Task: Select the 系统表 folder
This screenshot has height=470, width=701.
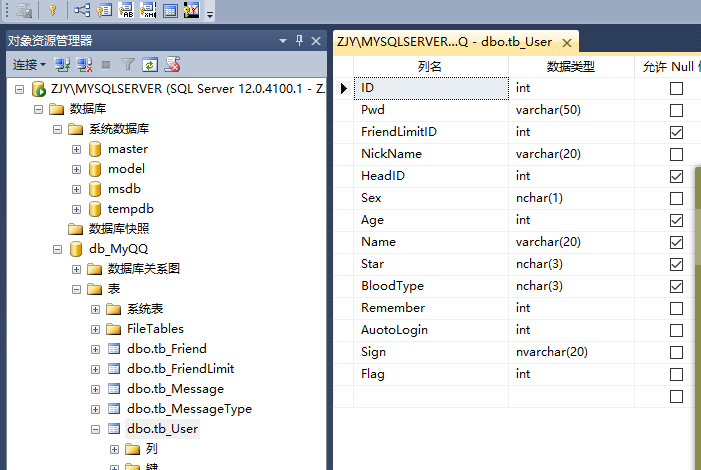Action: [145, 309]
